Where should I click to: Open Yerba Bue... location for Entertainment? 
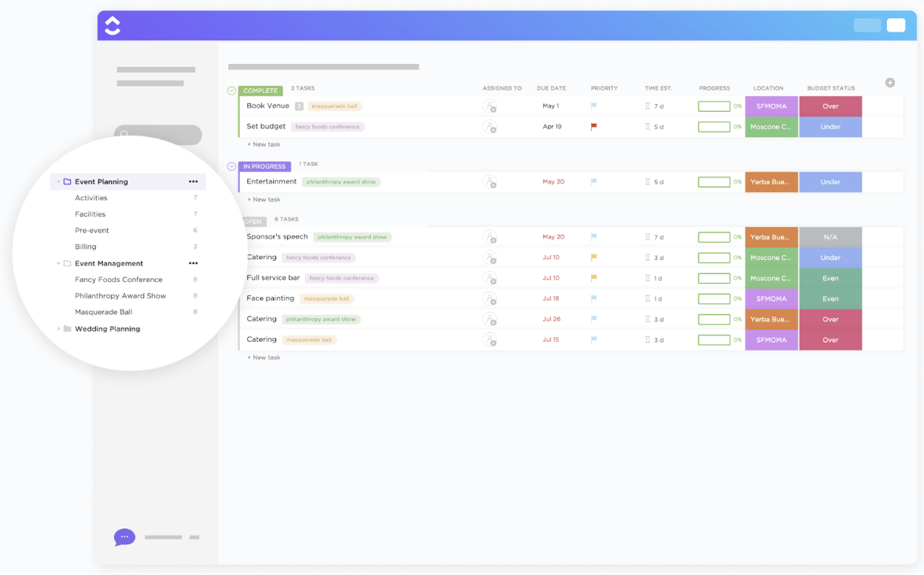click(x=771, y=182)
